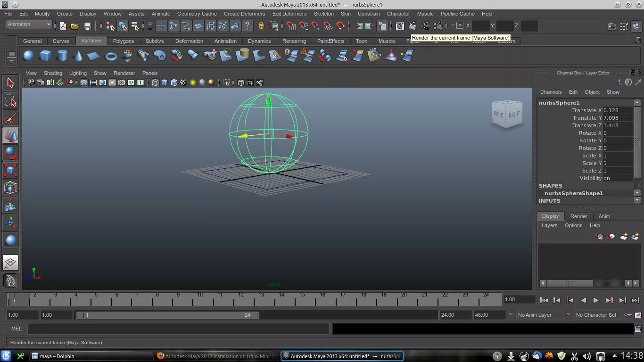Screen dimensions: 644x362
Task: Toggle viewport wireframe display cube
Action: (155, 82)
